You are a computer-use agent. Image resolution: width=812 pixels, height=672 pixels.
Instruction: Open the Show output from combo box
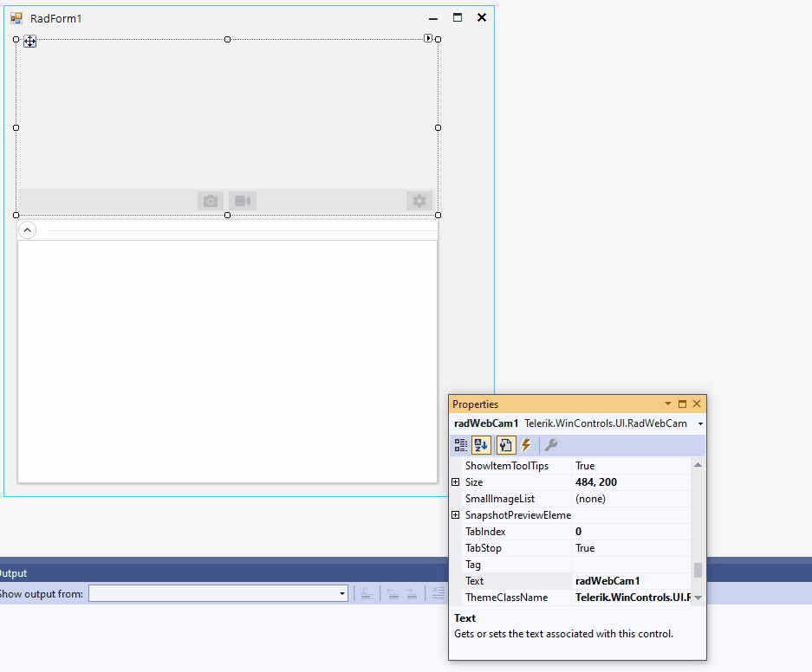(218, 593)
